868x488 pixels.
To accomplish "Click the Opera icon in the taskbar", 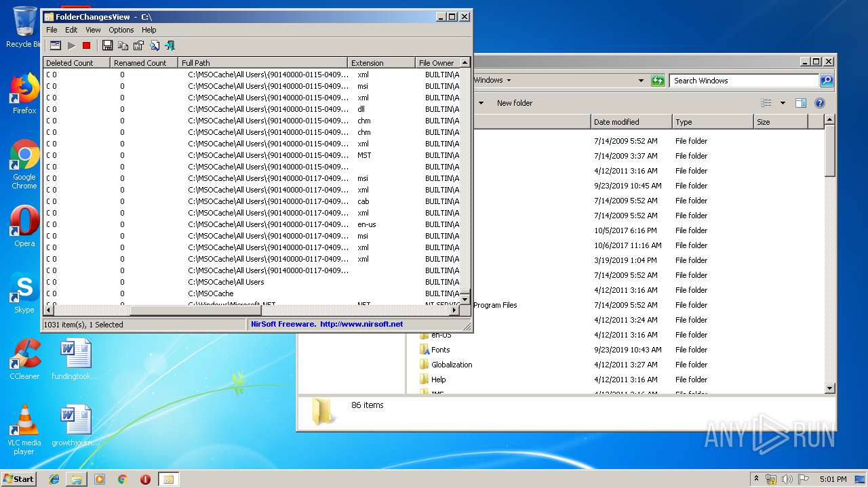I will point(145,479).
